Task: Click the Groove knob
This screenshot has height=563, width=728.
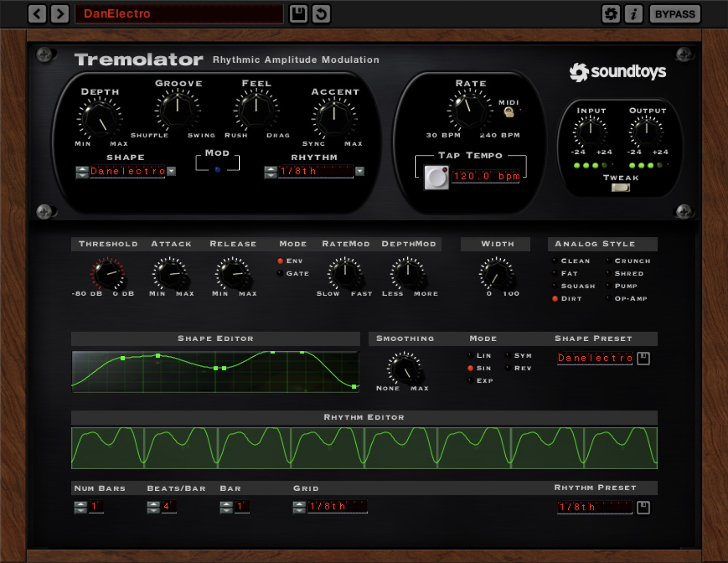Action: click(x=178, y=109)
